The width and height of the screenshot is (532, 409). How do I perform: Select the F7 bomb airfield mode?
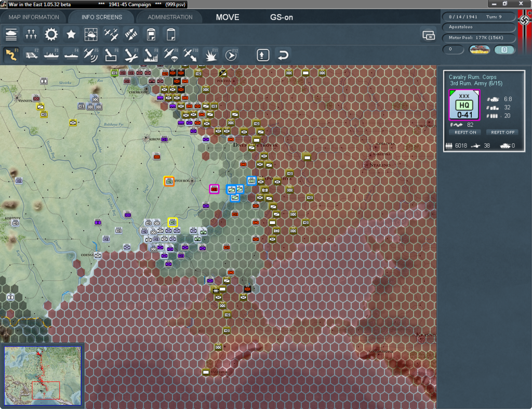(x=131, y=55)
